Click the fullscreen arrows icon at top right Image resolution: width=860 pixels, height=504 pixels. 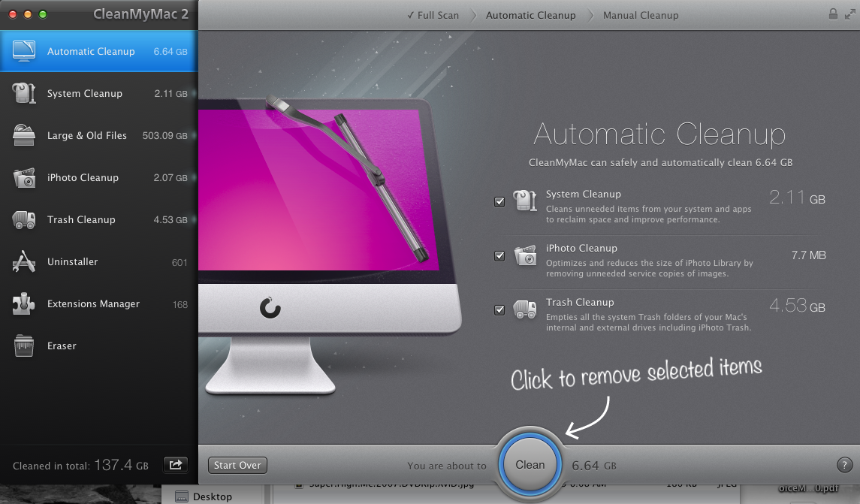849,15
